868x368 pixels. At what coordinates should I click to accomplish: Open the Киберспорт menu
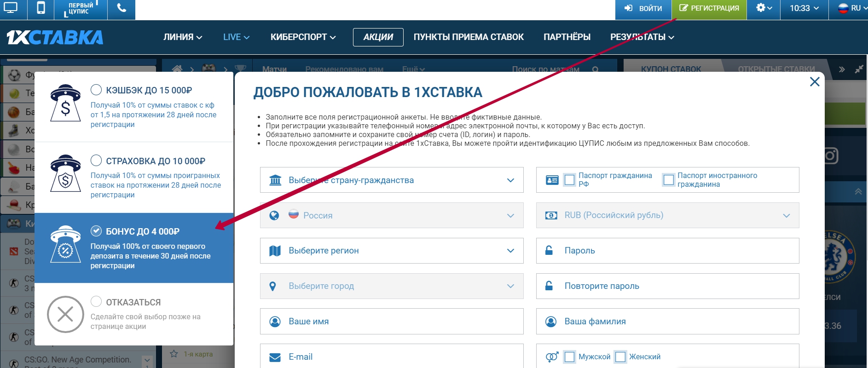pyautogui.click(x=303, y=37)
